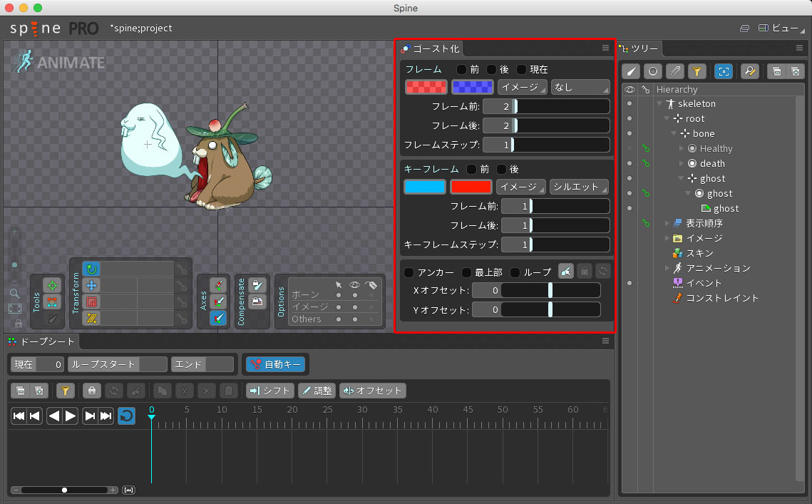Click the オフセット button in dopesheet
Screen dimensions: 812x504
point(373,391)
